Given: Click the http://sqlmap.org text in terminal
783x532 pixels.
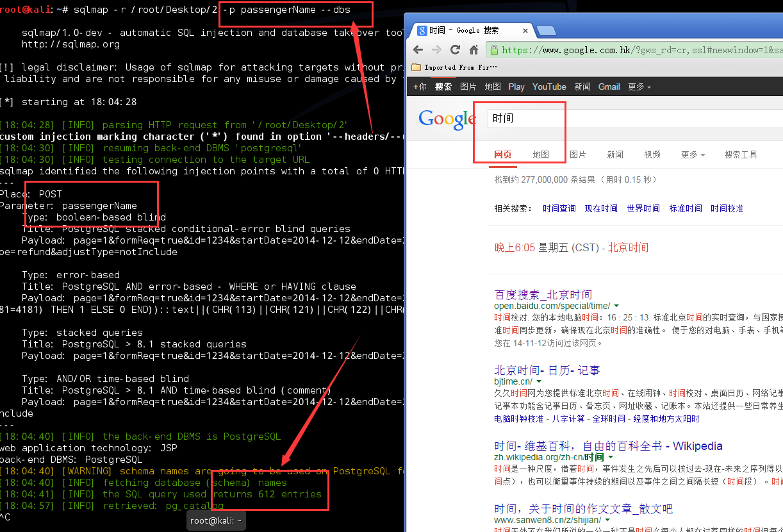Looking at the screenshot, I should (70, 44).
